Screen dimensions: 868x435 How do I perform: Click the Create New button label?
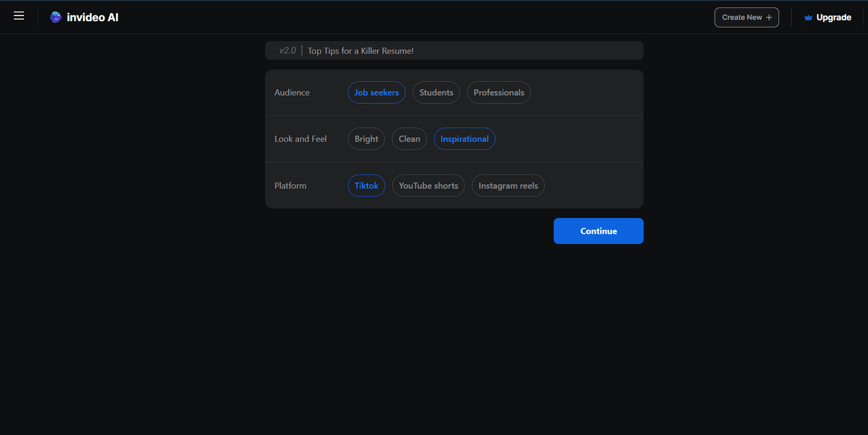(x=742, y=17)
